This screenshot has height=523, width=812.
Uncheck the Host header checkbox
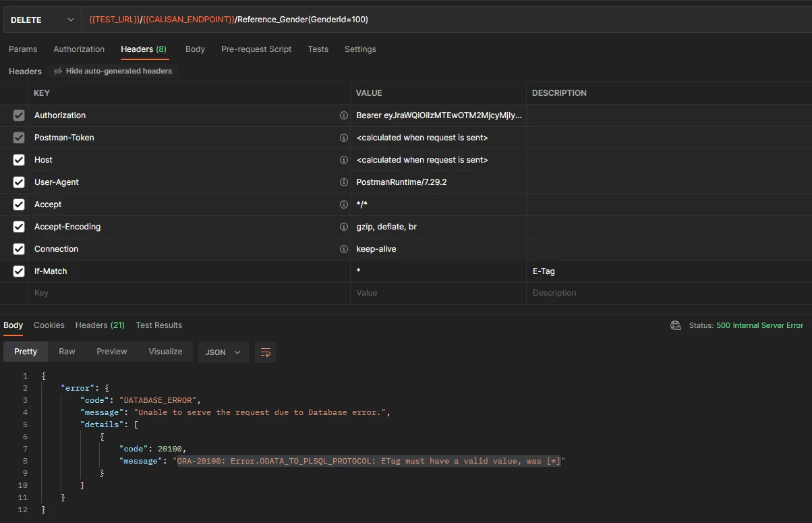pyautogui.click(x=18, y=160)
